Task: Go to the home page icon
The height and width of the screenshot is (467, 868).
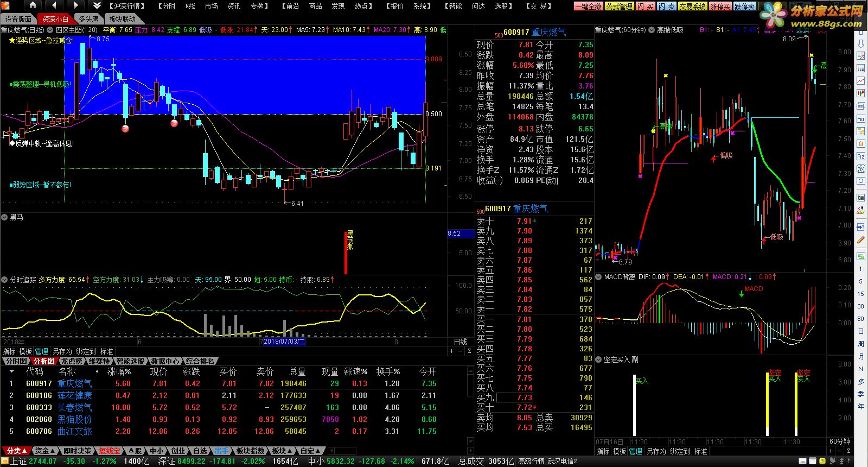Action: click(x=33, y=5)
